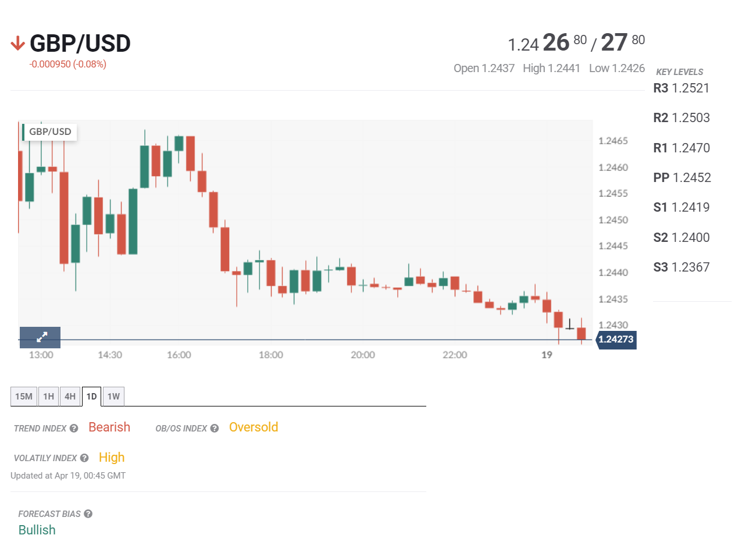
Task: Click the Volatility Index help icon
Action: [x=84, y=458]
